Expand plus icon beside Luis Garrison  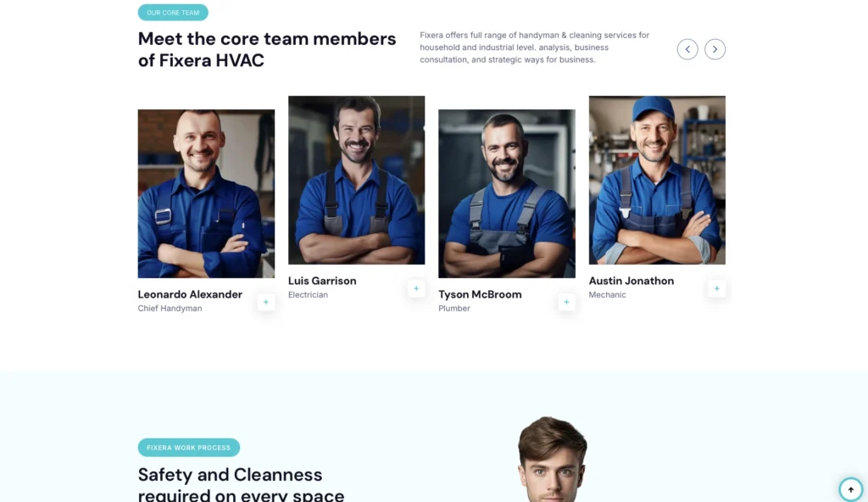(x=416, y=288)
